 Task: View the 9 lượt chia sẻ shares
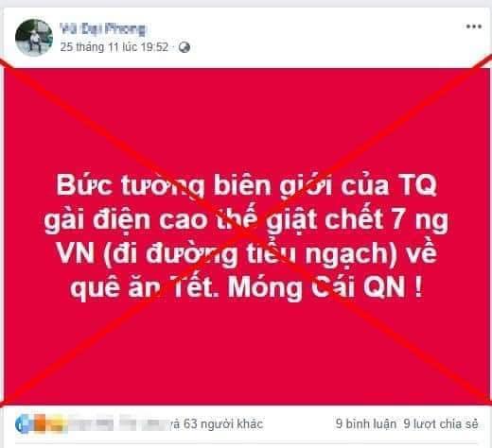click(441, 423)
